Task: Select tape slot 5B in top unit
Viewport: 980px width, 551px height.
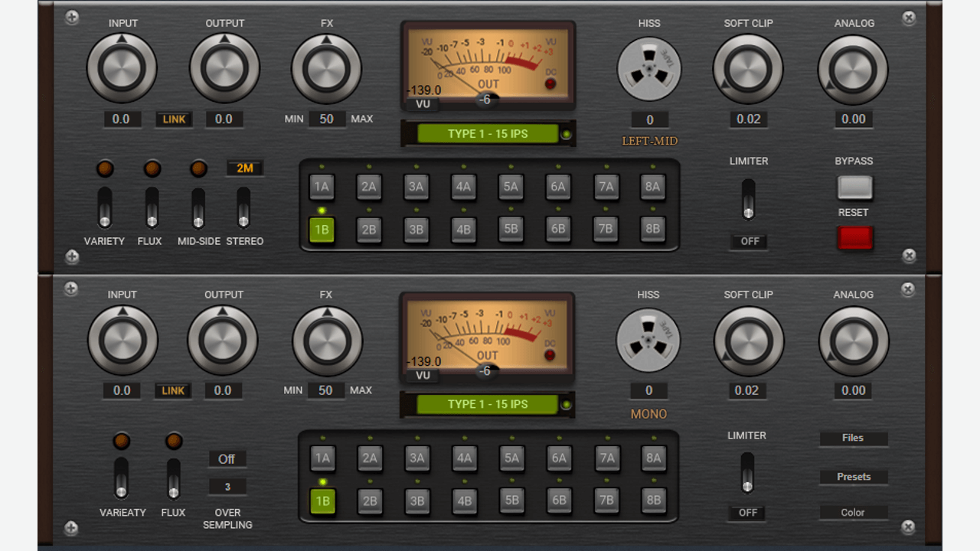Action: coord(511,229)
